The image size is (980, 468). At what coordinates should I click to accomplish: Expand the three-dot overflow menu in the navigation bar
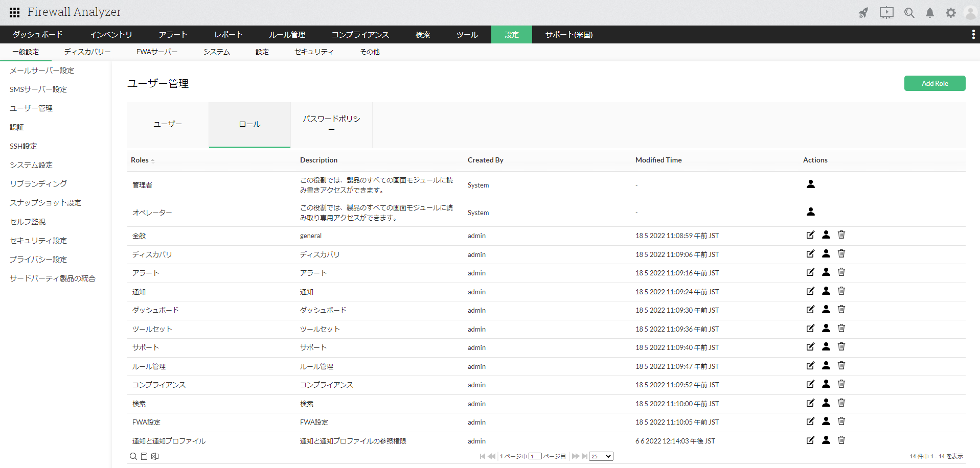[x=973, y=34]
